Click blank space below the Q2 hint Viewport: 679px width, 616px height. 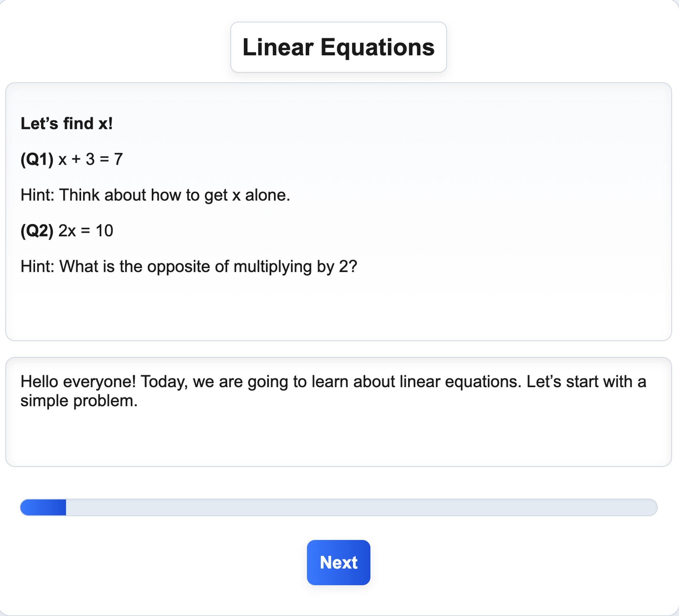click(337, 307)
